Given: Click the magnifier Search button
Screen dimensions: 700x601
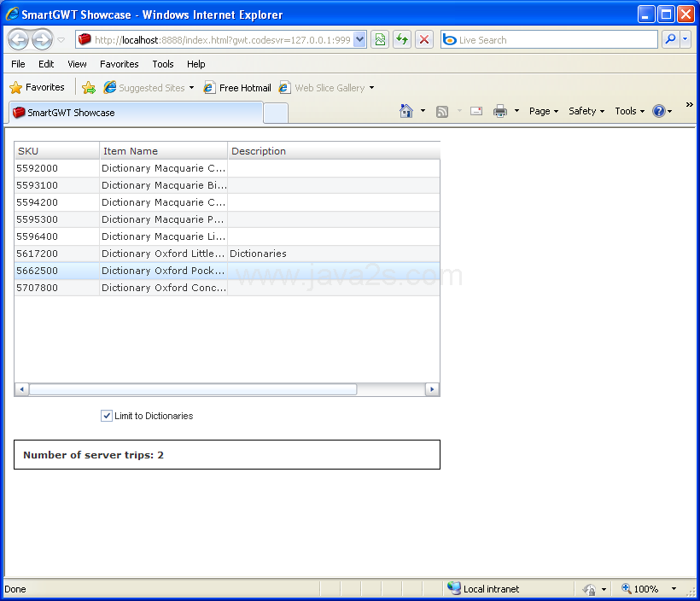Looking at the screenshot, I should 670,40.
